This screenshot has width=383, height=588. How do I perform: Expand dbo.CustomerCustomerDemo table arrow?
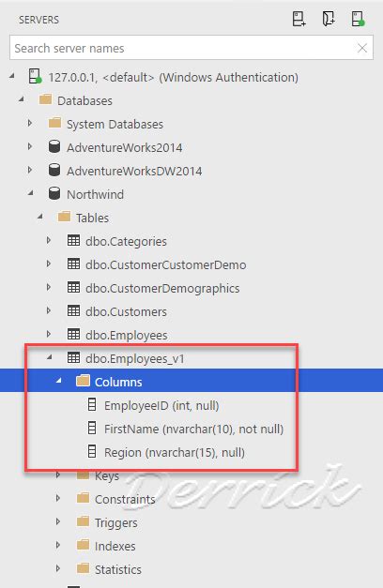pos(49,264)
